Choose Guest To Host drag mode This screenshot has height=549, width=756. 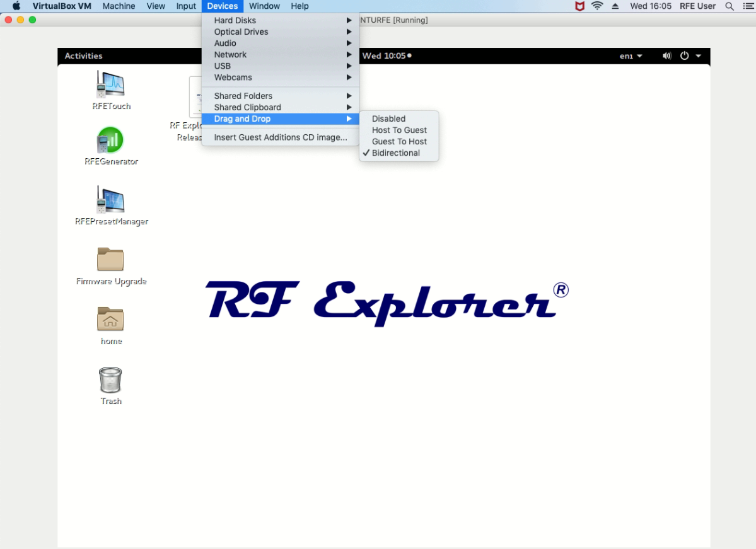[399, 142]
